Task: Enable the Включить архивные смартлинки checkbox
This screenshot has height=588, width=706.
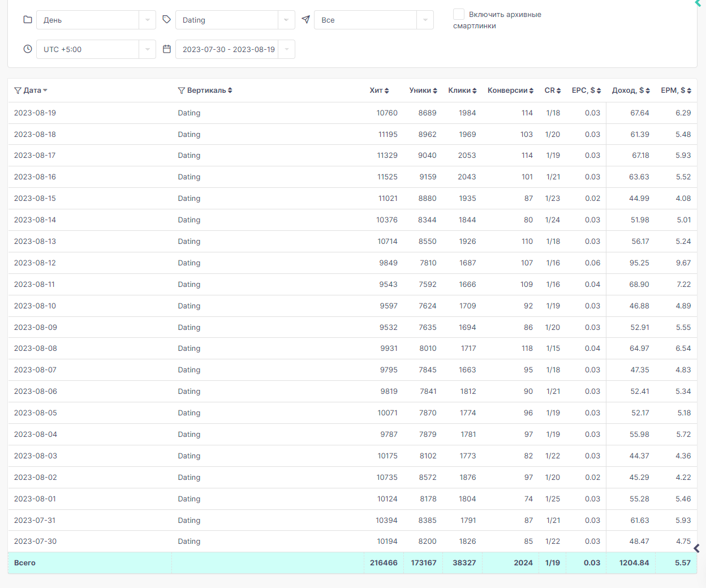Action: [x=459, y=14]
